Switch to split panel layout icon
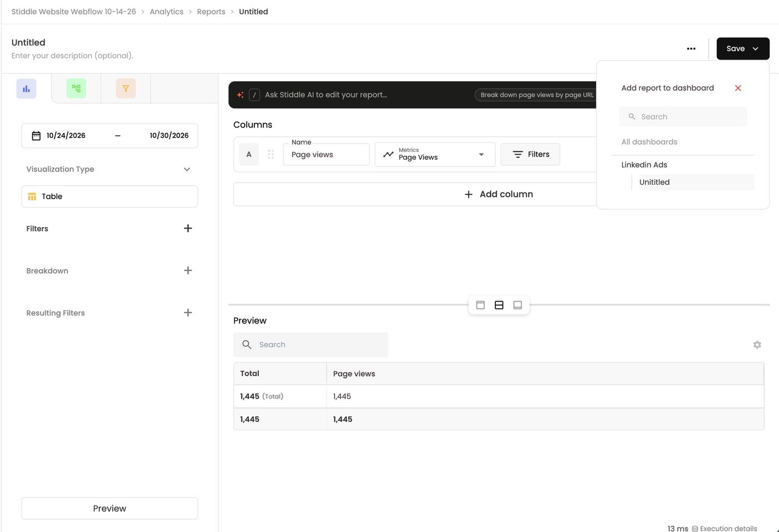Screen dimensions: 779x532 pyautogui.click(x=499, y=305)
